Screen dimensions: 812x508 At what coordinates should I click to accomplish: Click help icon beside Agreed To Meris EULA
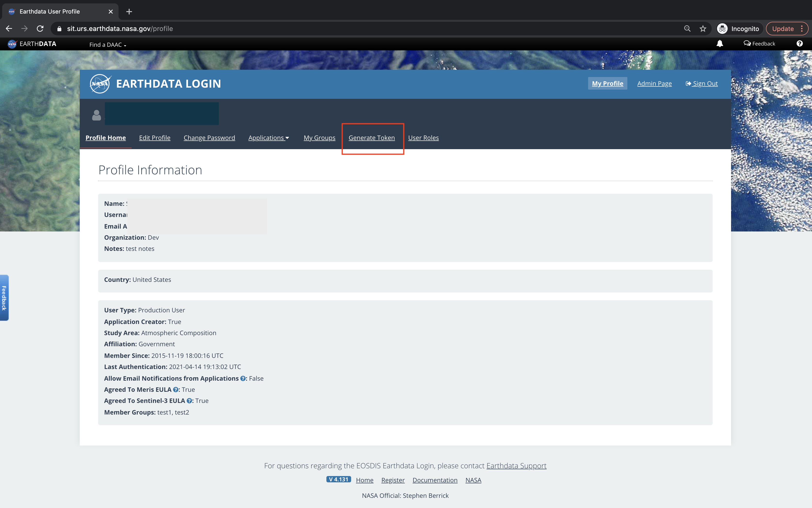coord(175,390)
